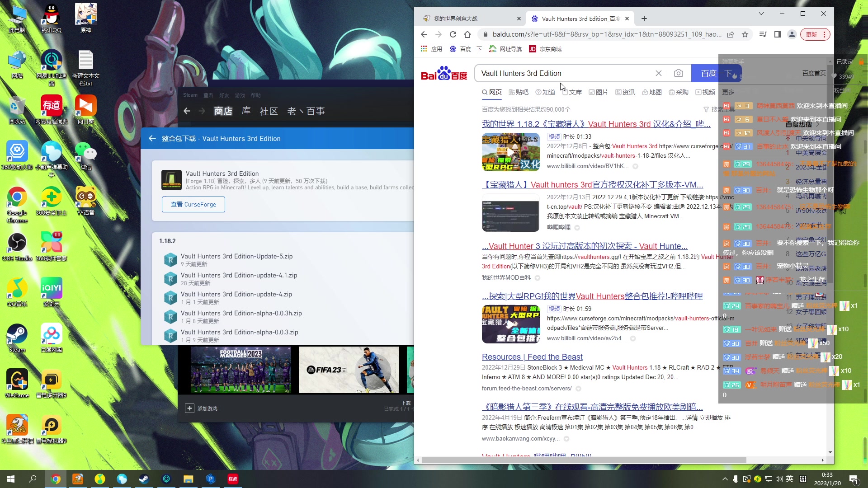Click 添加游戏 plus icon in Steam
This screenshot has height=488, width=868.
point(189,408)
